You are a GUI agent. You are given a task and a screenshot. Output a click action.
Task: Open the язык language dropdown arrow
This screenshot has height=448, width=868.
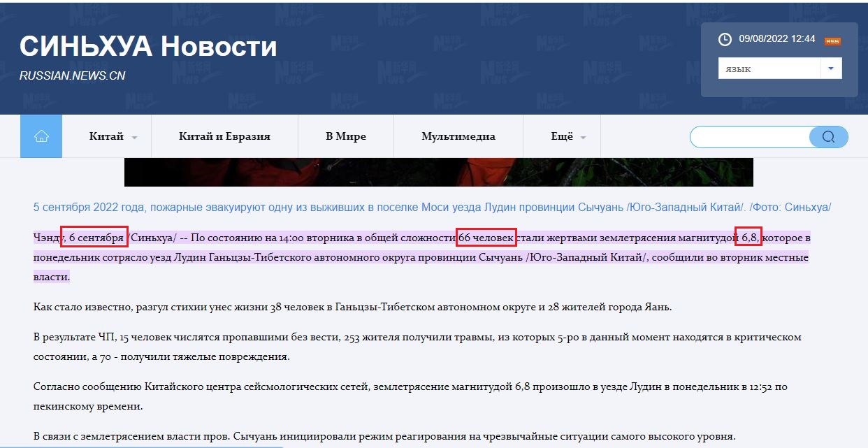point(831,68)
